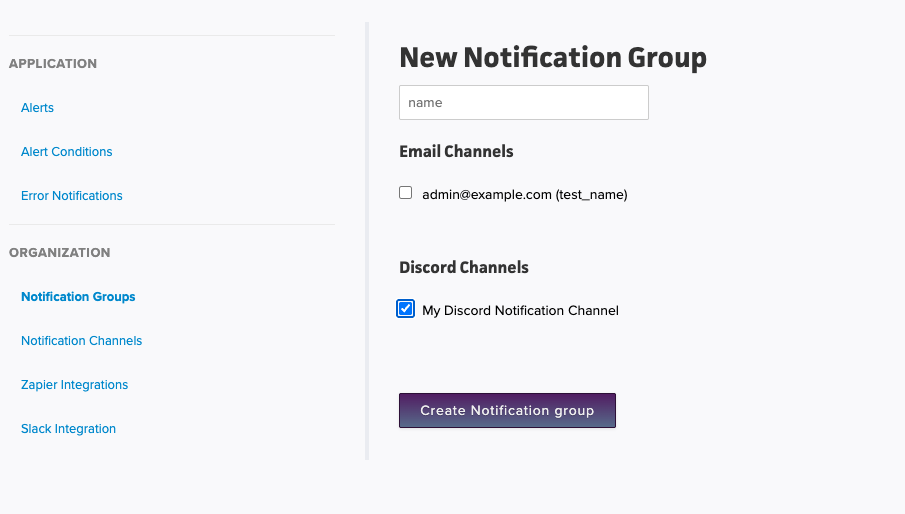Viewport: 905px width, 514px height.
Task: Open Slack Integration page
Action: point(68,429)
